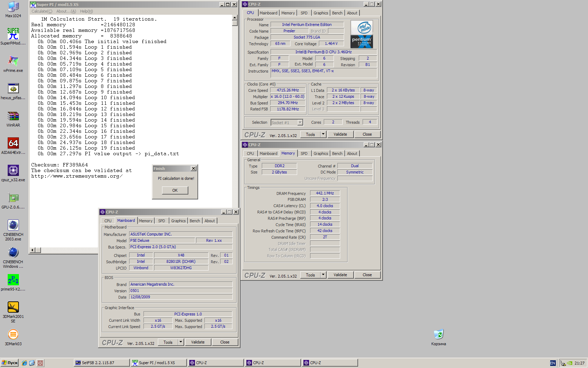588x368 pixels.
Task: Select the prime95 desktop icon
Action: pyautogui.click(x=13, y=282)
